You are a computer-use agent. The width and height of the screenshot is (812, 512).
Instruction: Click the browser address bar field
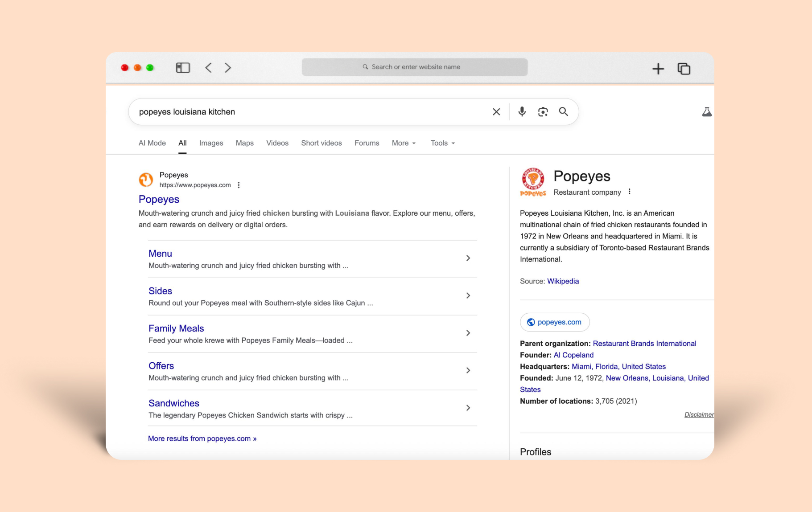pos(415,67)
